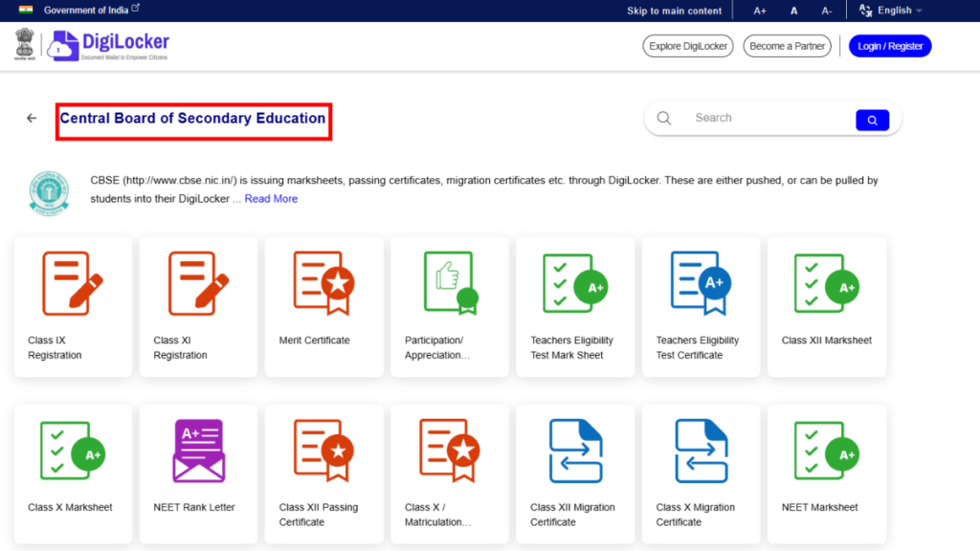Image resolution: width=980 pixels, height=551 pixels.
Task: Open Teachers Eligibility Test Mark Sheet icon
Action: tap(575, 283)
